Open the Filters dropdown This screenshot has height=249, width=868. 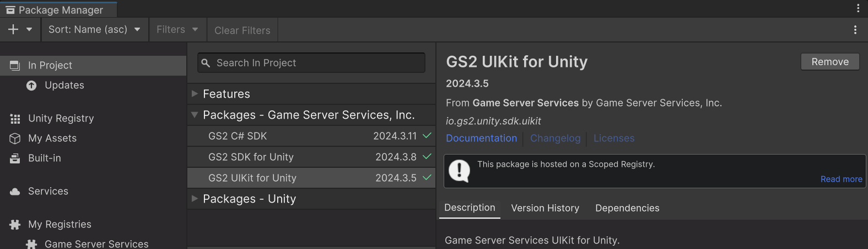pos(177,29)
